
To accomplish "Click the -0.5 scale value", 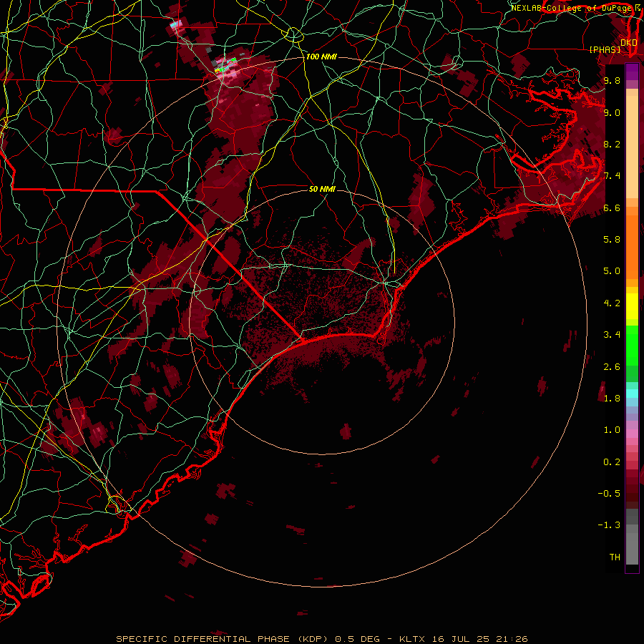I will (x=609, y=494).
